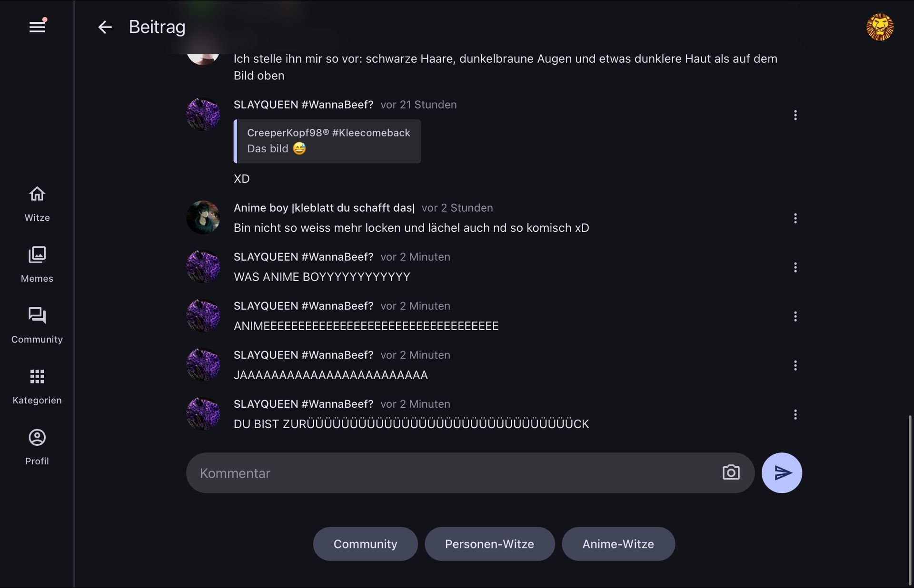Open the hamburger menu

coord(37,27)
